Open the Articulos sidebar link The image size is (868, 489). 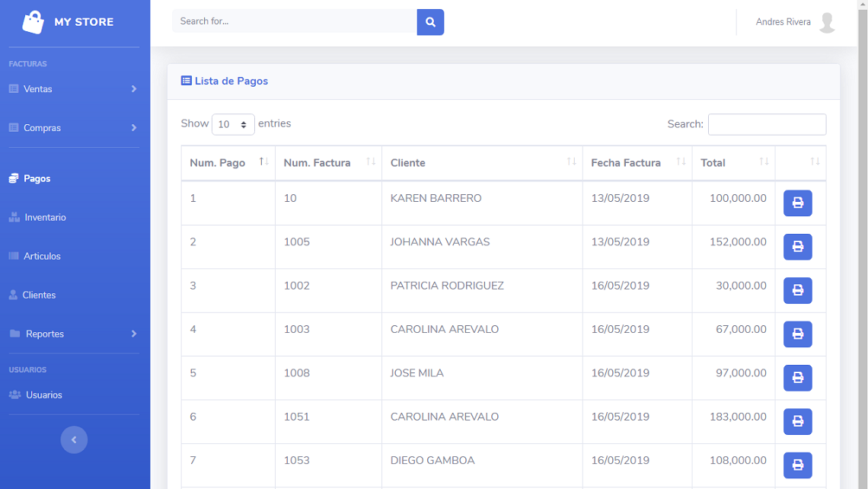(42, 256)
